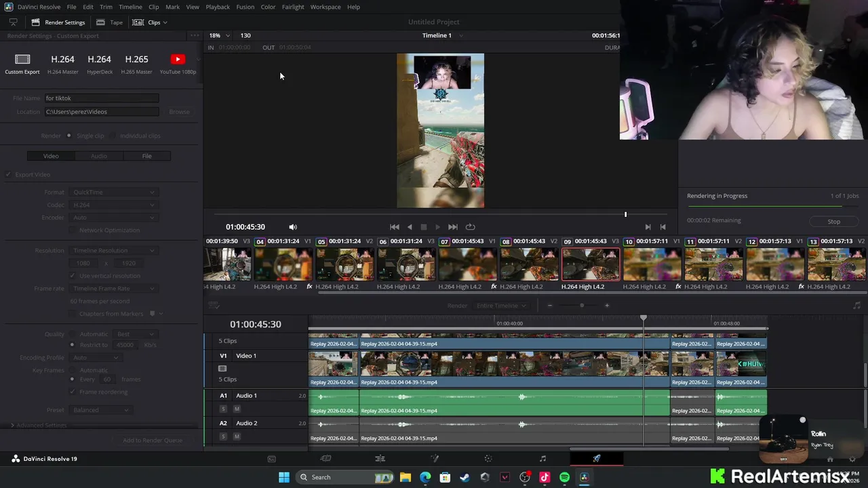868x488 pixels.
Task: Play the timeline forward
Action: coord(437,227)
